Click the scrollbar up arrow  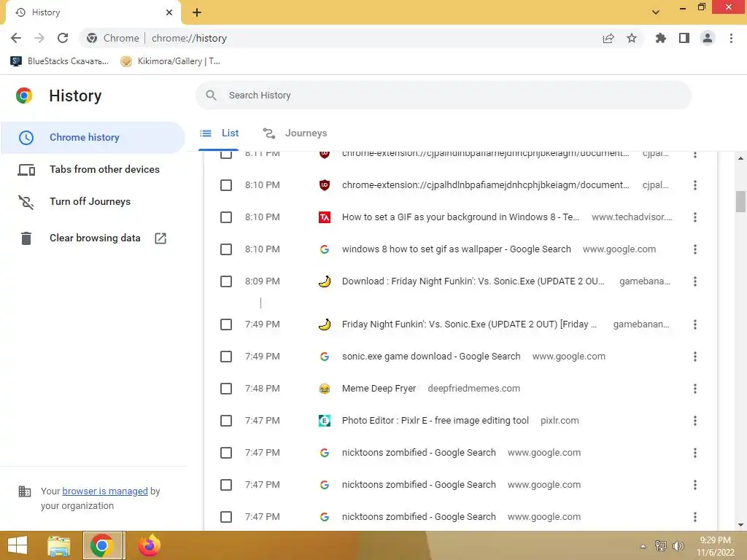tap(740, 158)
